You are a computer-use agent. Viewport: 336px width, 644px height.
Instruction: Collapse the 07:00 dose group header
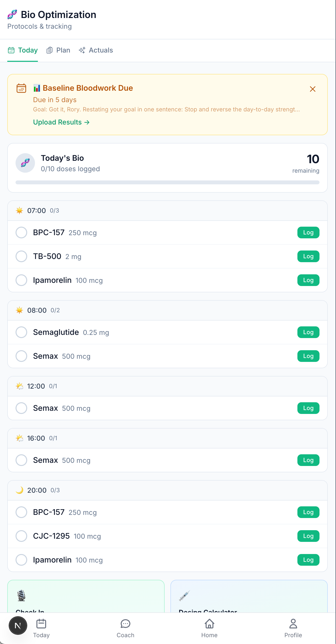click(x=167, y=211)
